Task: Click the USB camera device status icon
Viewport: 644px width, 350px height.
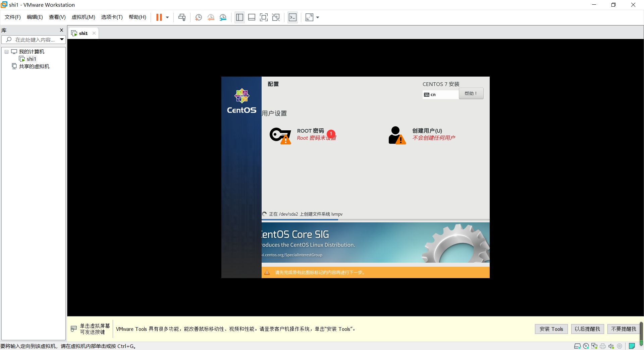Action: (x=620, y=346)
